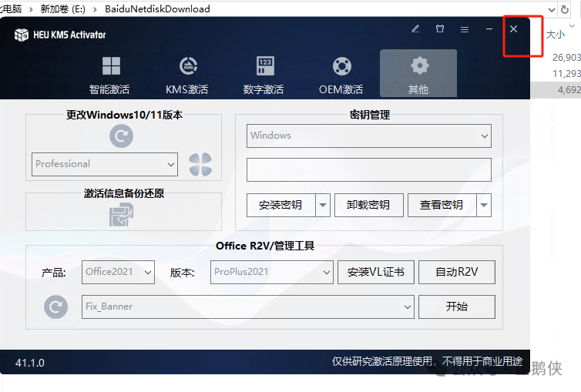This screenshot has height=392, width=581.
Task: Click the refresh icon under 更改Windows10/11版本
Action: (x=121, y=136)
